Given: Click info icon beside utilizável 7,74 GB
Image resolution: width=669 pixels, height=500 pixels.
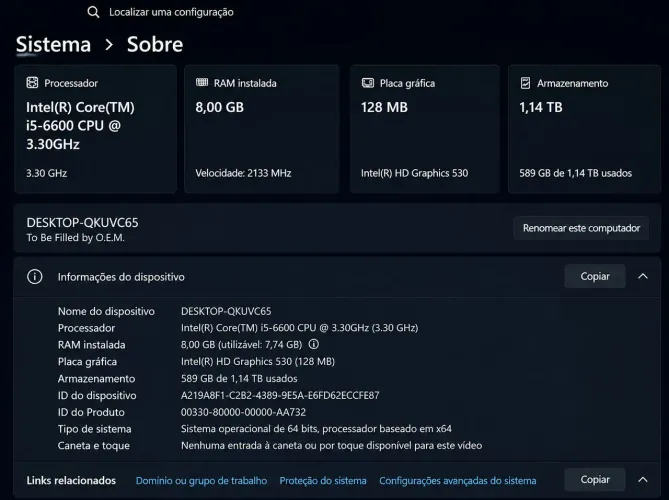Looking at the screenshot, I should tap(314, 344).
